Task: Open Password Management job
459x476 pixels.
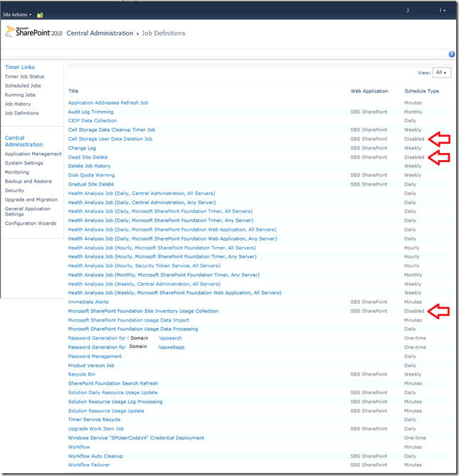Action: click(95, 356)
